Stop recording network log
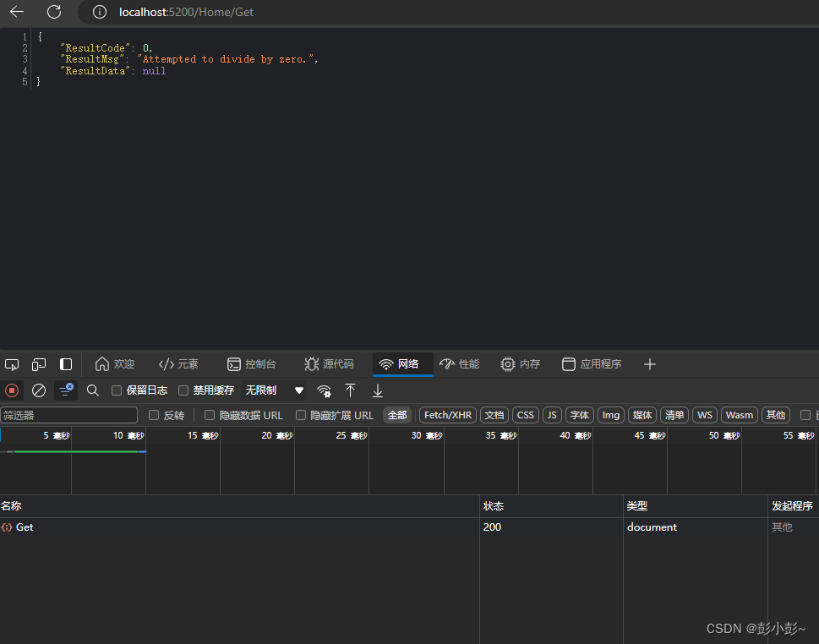Screen dimensions: 819x644 click(x=12, y=390)
